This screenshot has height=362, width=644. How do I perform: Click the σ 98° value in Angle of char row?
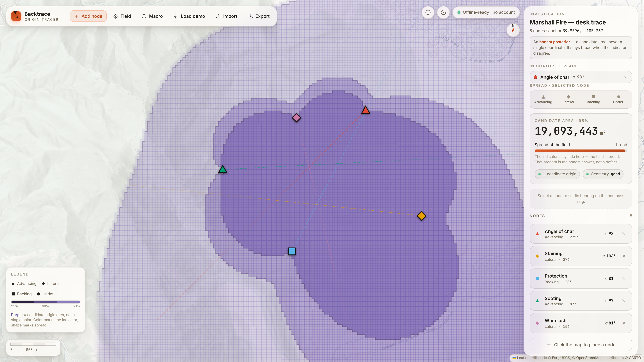pos(610,234)
